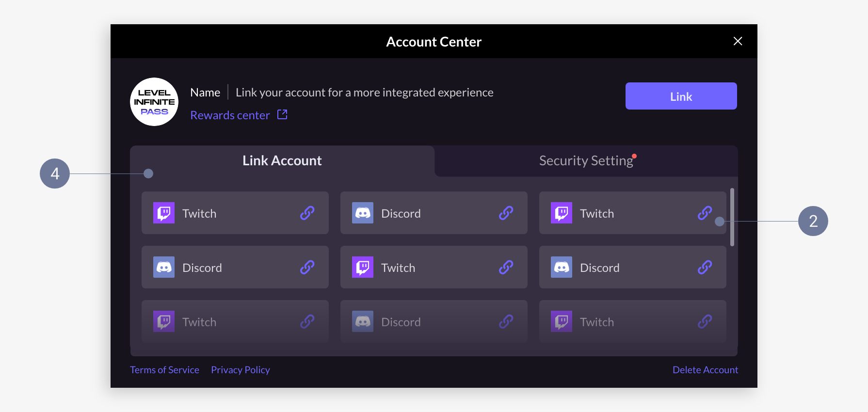View the Terms of Service

[164, 369]
